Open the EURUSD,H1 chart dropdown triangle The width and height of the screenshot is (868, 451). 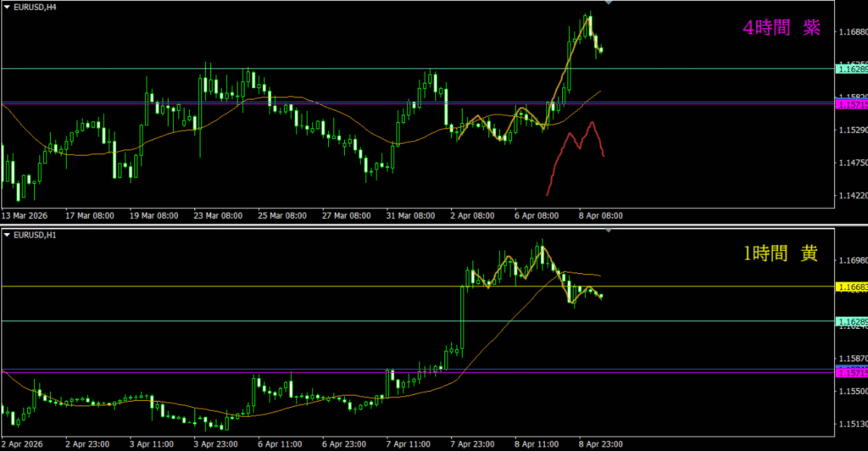[7, 234]
